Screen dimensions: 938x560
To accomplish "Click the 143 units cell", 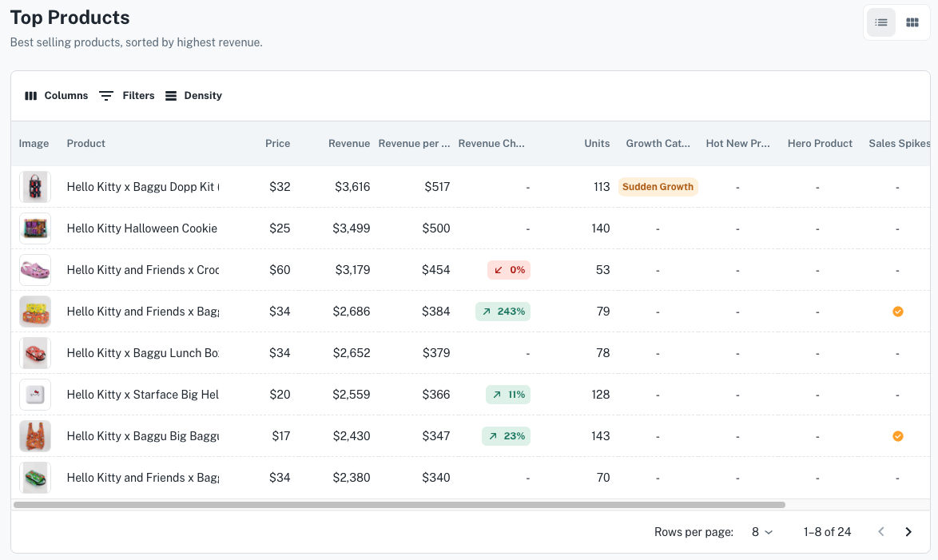I will click(601, 436).
